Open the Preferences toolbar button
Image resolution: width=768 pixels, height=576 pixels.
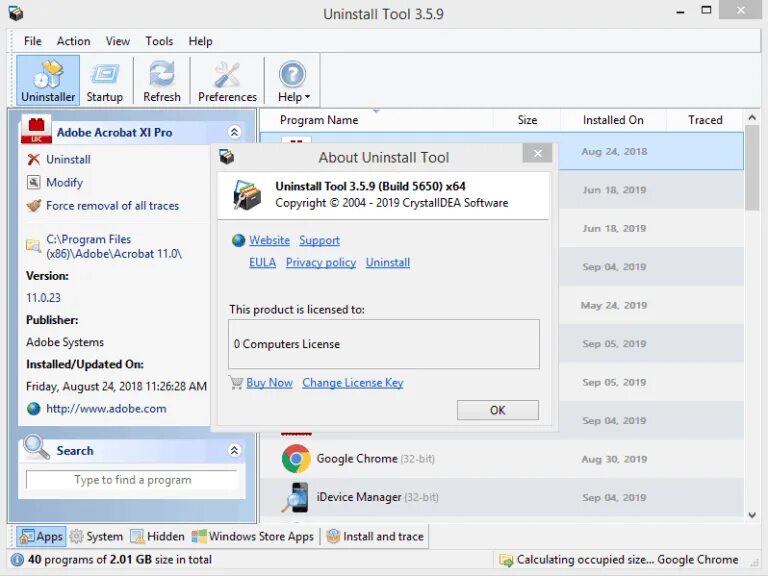[x=227, y=80]
